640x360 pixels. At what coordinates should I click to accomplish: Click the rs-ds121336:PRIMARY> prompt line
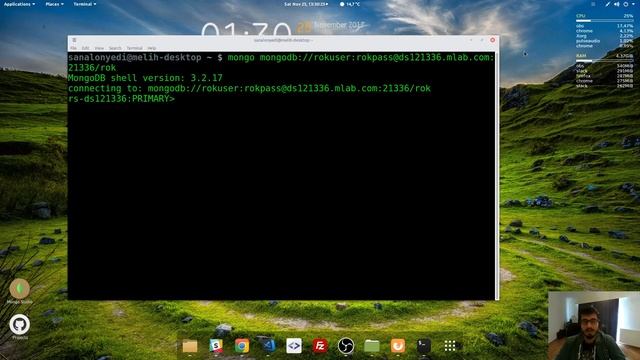coord(121,99)
